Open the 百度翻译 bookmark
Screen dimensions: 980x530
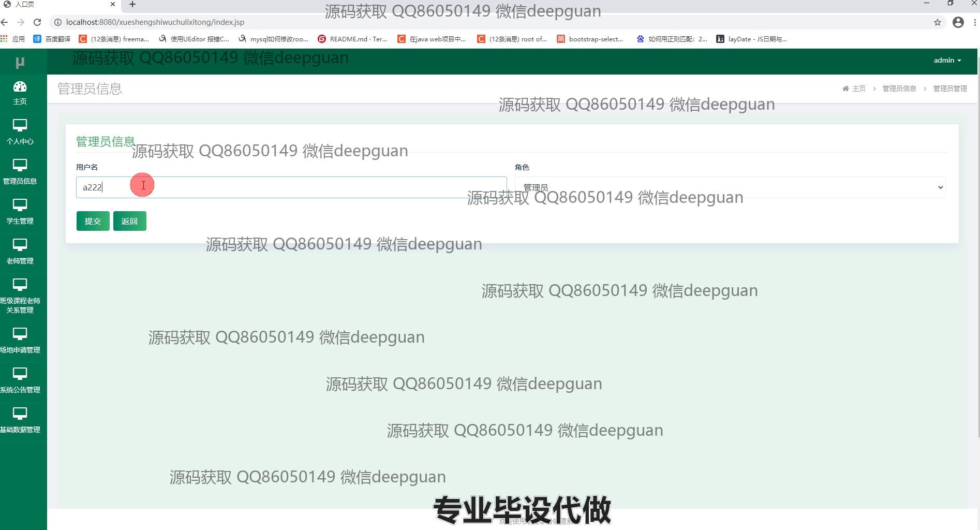pyautogui.click(x=52, y=39)
